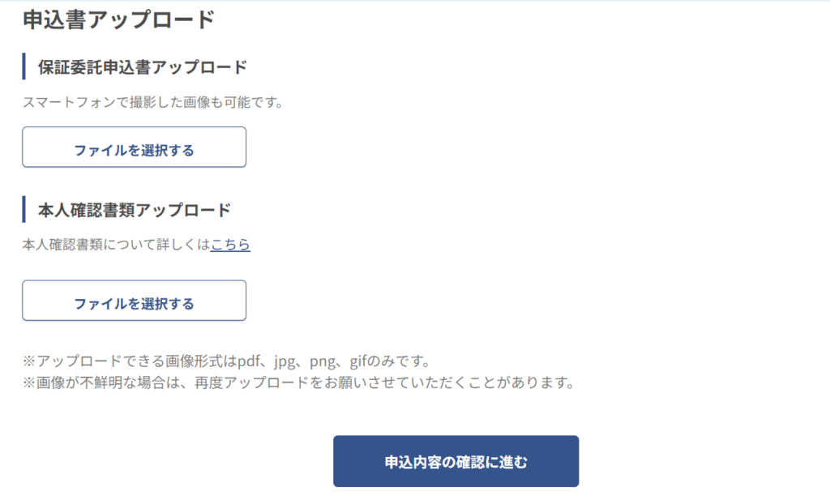
Task: Click the ※ mark before アップロードできる
Action: 29,361
